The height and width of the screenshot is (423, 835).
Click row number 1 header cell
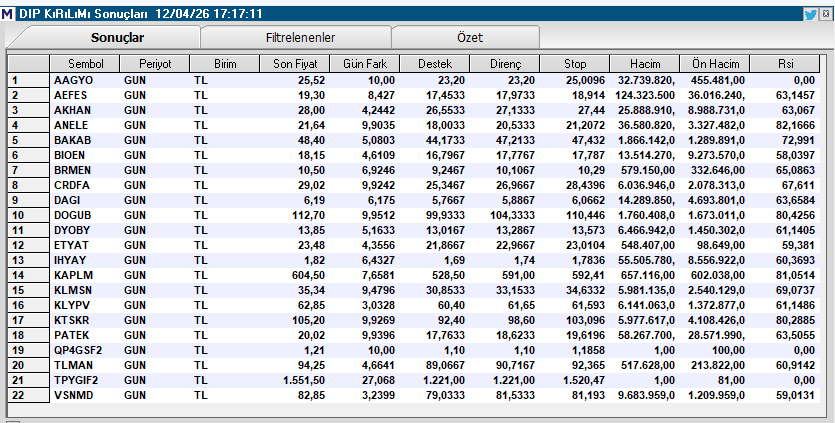pyautogui.click(x=28, y=80)
